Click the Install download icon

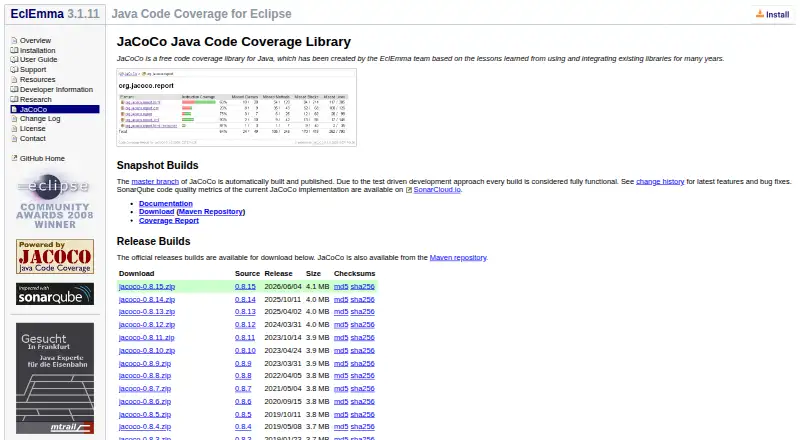tap(760, 14)
